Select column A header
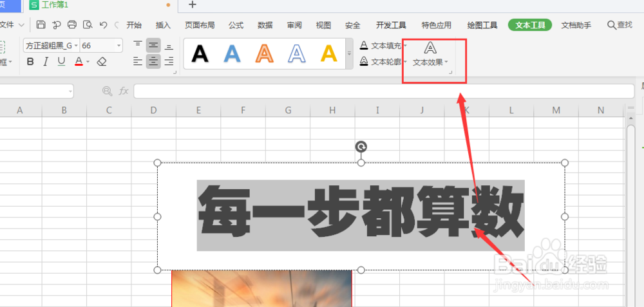The image size is (644, 307). (x=19, y=110)
